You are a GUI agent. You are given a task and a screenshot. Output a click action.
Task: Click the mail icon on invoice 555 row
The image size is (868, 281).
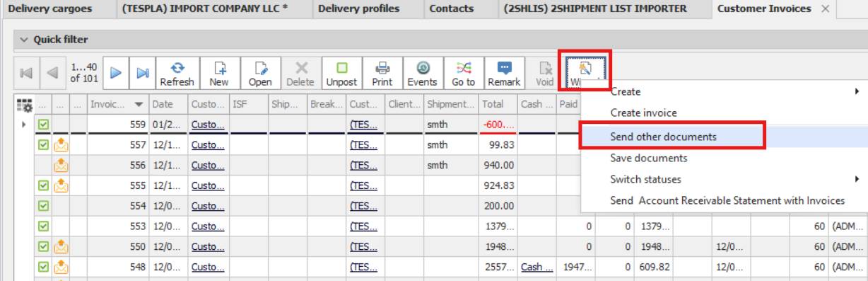click(61, 185)
